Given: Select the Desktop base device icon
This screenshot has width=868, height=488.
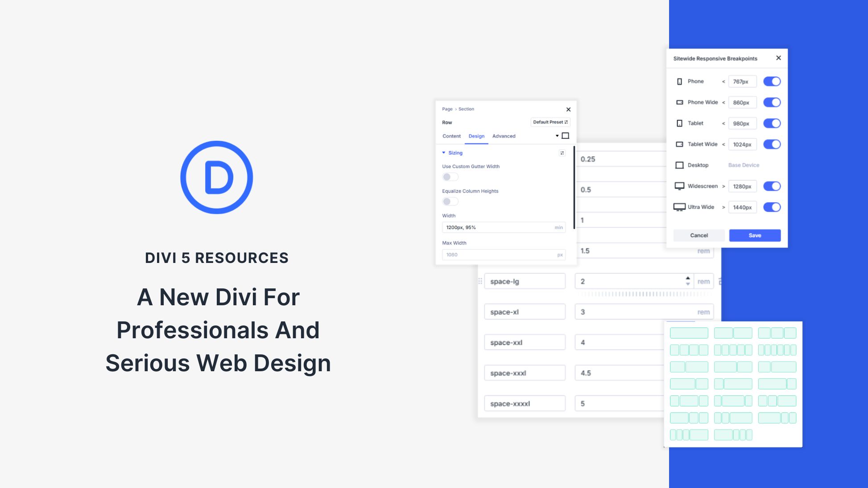Looking at the screenshot, I should point(679,165).
